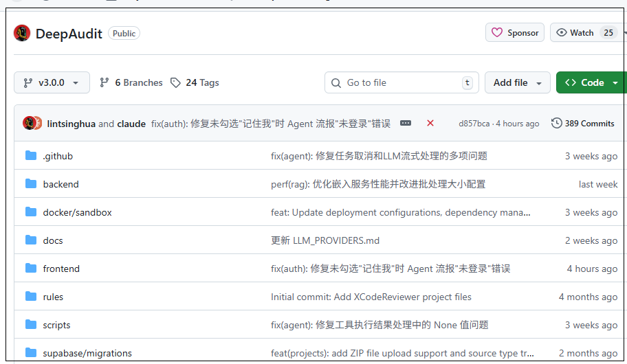
Task: Click the Watch count badge 25
Action: click(x=608, y=33)
